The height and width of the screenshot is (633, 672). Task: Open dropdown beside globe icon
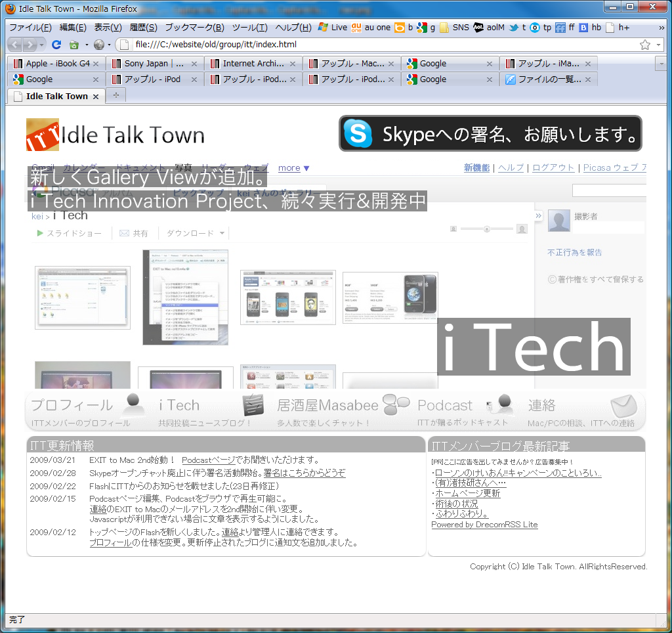click(x=110, y=45)
